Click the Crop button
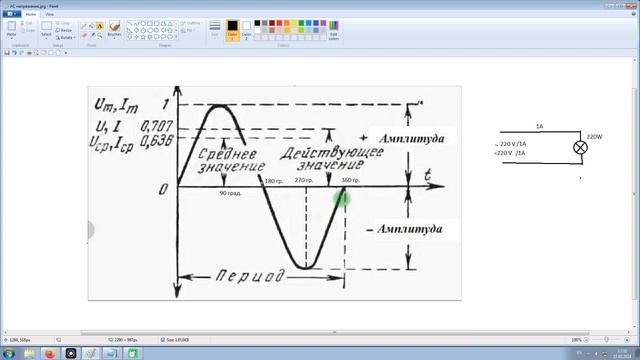The width and height of the screenshot is (640, 360). click(62, 23)
